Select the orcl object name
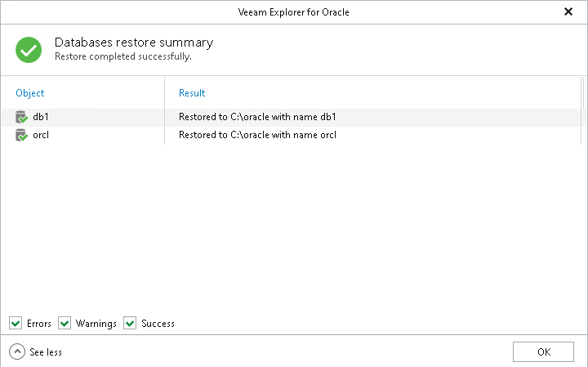This screenshot has width=588, height=367. click(41, 135)
